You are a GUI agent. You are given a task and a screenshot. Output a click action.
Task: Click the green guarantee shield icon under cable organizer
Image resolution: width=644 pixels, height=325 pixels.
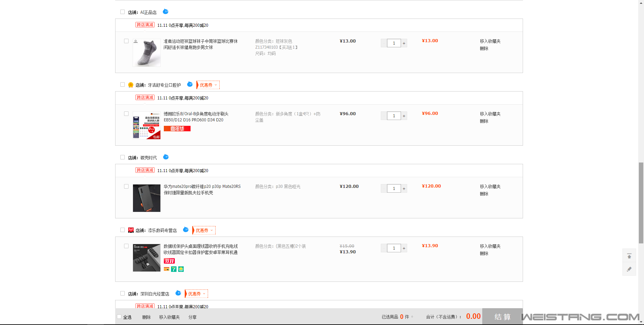(181, 269)
